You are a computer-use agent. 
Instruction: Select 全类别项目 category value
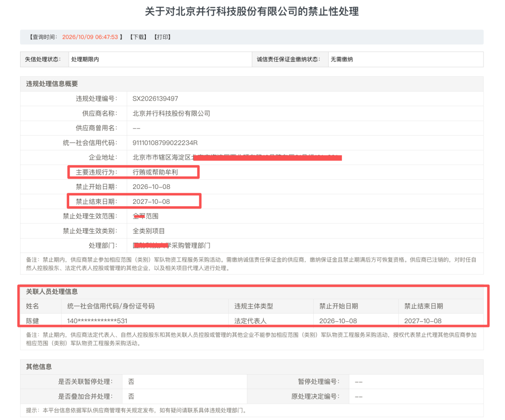149,231
